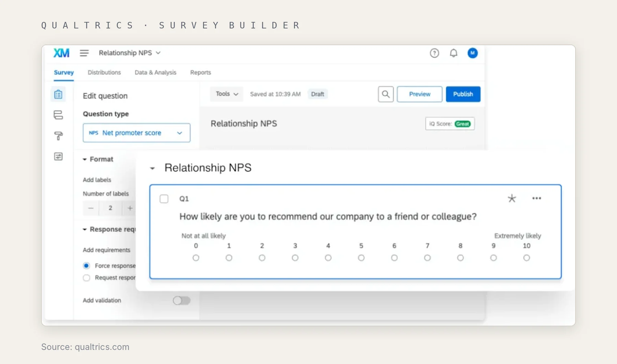Click the Draft status badge
Image resolution: width=617 pixels, height=364 pixels.
click(317, 94)
